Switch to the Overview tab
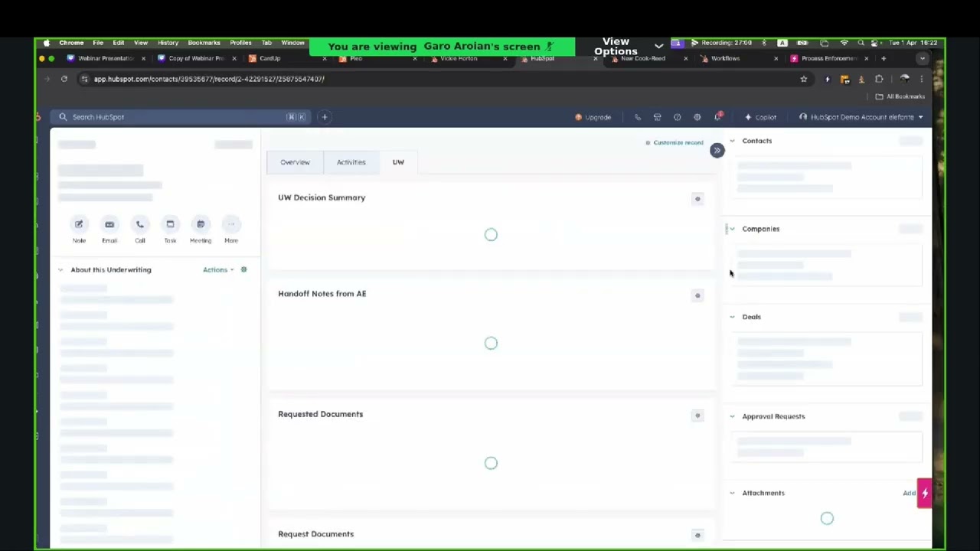Screen dimensions: 980x551 tap(295, 162)
